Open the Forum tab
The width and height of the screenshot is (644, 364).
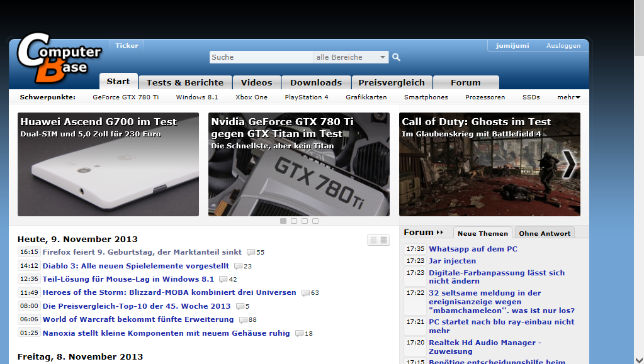point(466,82)
